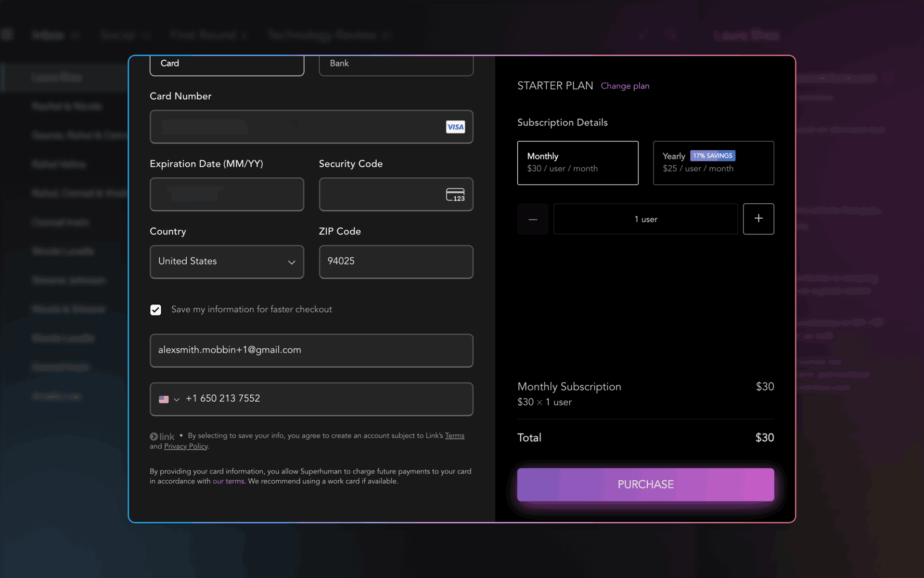Open the Privacy Policy link

pos(186,447)
